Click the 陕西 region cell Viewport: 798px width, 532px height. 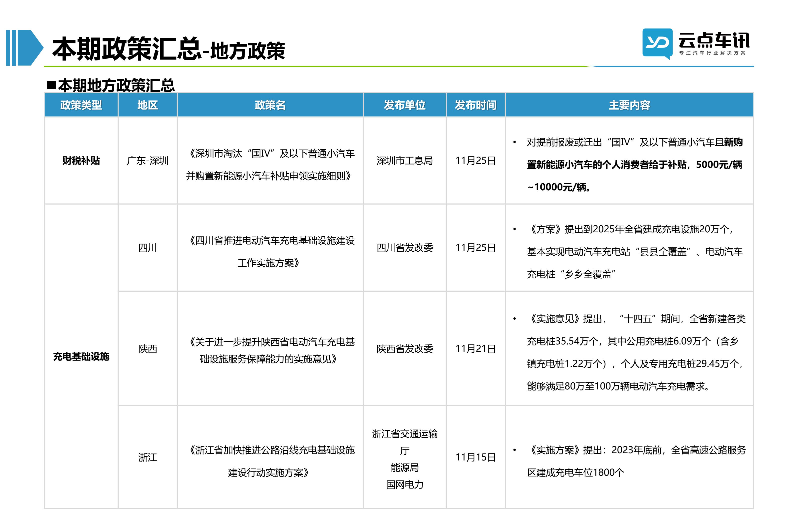tap(148, 348)
